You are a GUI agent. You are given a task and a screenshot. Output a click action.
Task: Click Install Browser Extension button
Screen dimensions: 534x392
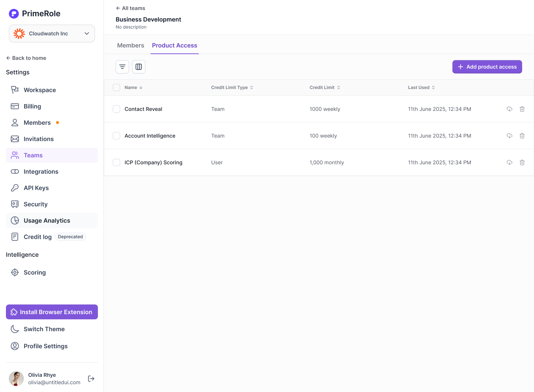coord(52,312)
